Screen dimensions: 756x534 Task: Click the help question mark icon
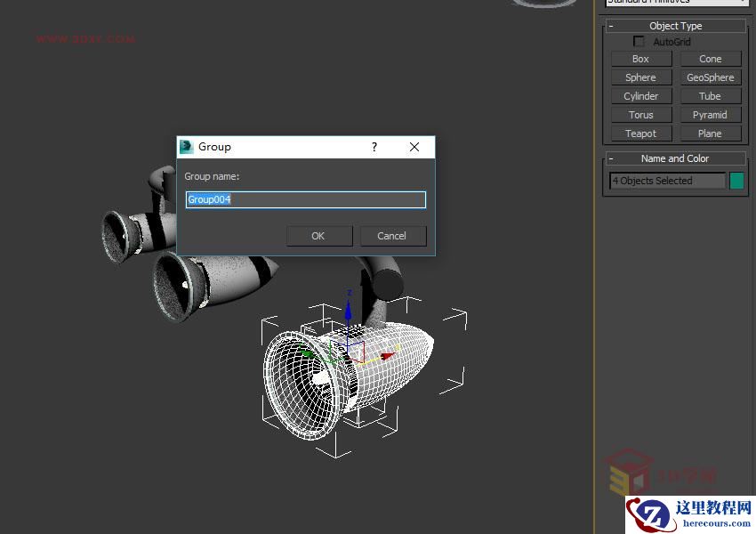(374, 147)
